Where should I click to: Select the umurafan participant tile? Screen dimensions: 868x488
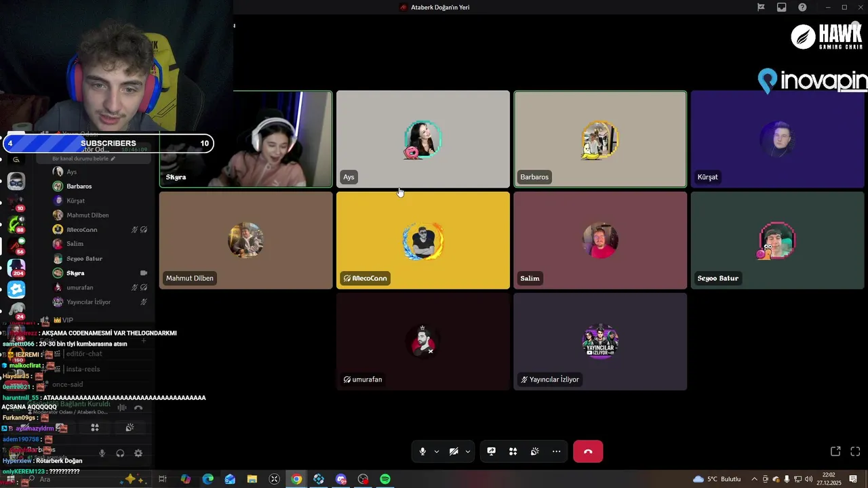click(x=423, y=342)
